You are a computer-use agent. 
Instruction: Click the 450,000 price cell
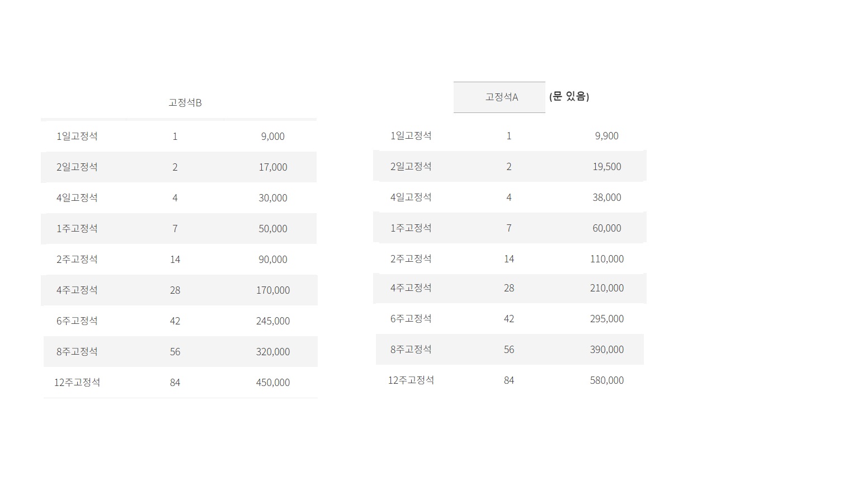click(x=273, y=383)
